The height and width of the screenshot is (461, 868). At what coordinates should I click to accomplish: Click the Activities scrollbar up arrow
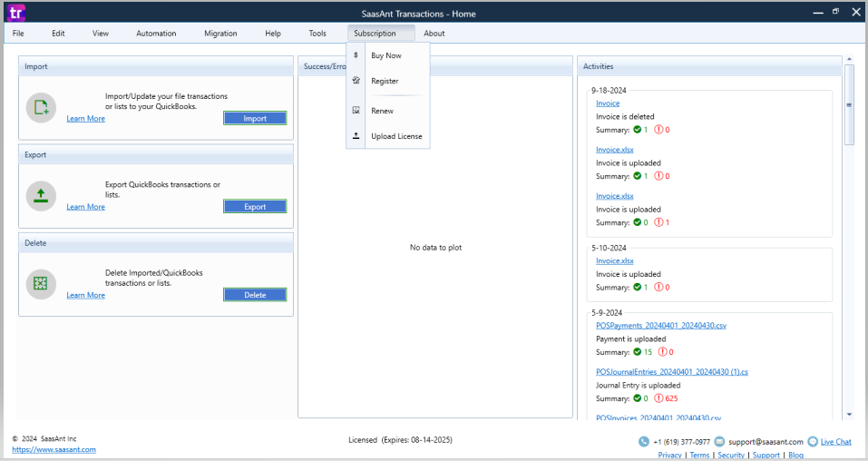coord(849,59)
